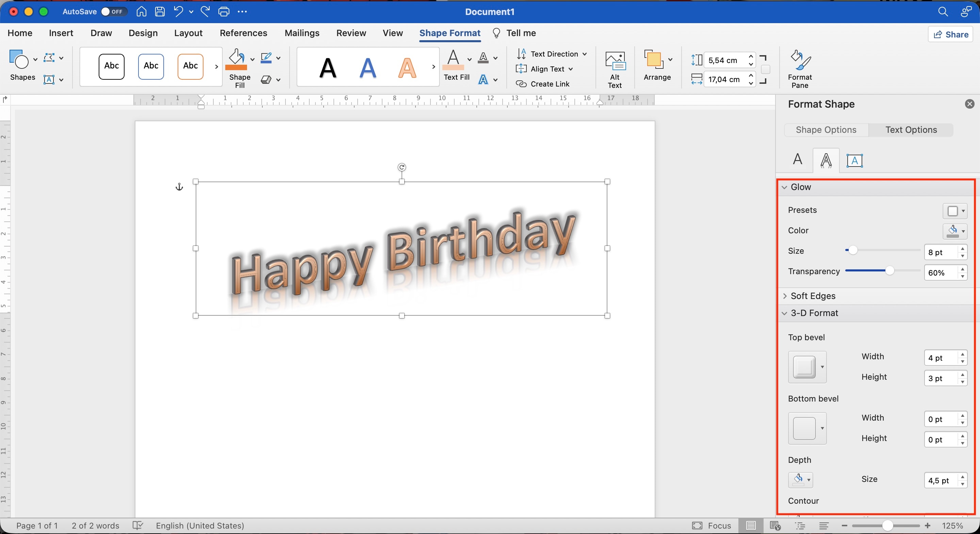The image size is (980, 534).
Task: Click the Share button
Action: tap(951, 34)
